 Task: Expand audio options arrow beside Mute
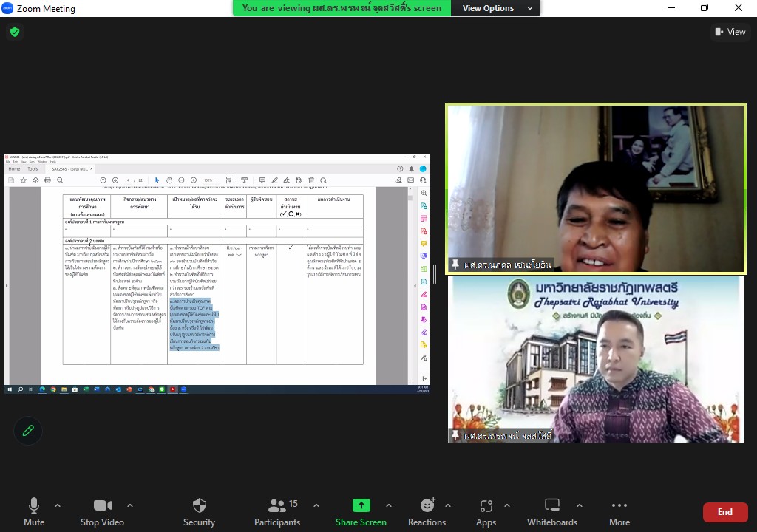(x=58, y=505)
